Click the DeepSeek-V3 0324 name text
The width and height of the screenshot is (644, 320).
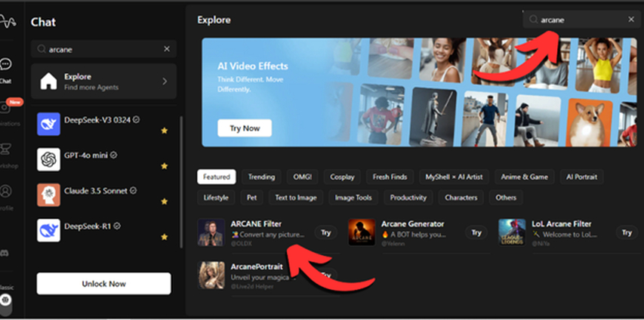pos(97,120)
